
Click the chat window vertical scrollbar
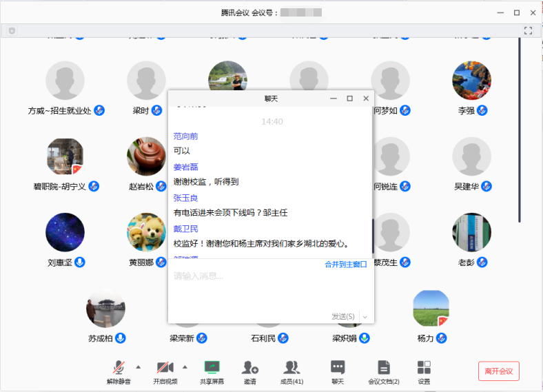[373, 236]
